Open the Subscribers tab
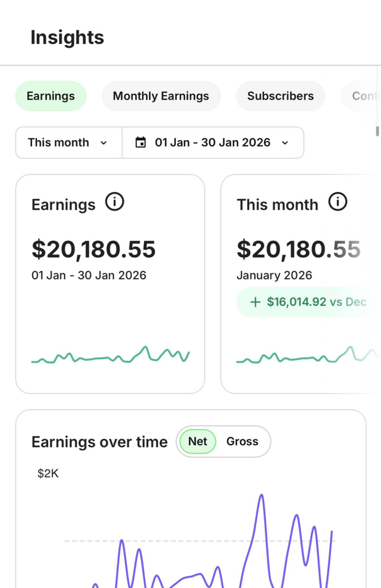Viewport: 381px width, 588px height. [281, 96]
